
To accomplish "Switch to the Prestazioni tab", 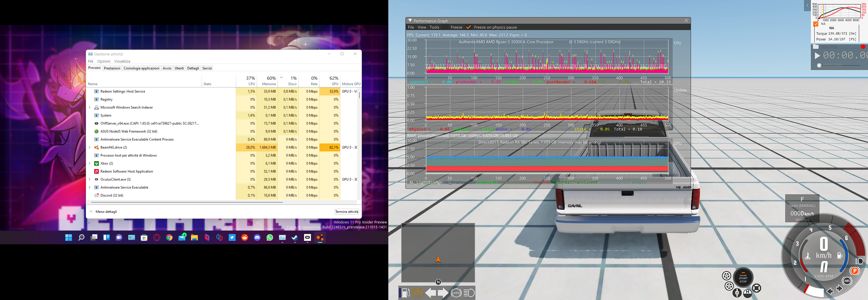I will click(x=112, y=68).
